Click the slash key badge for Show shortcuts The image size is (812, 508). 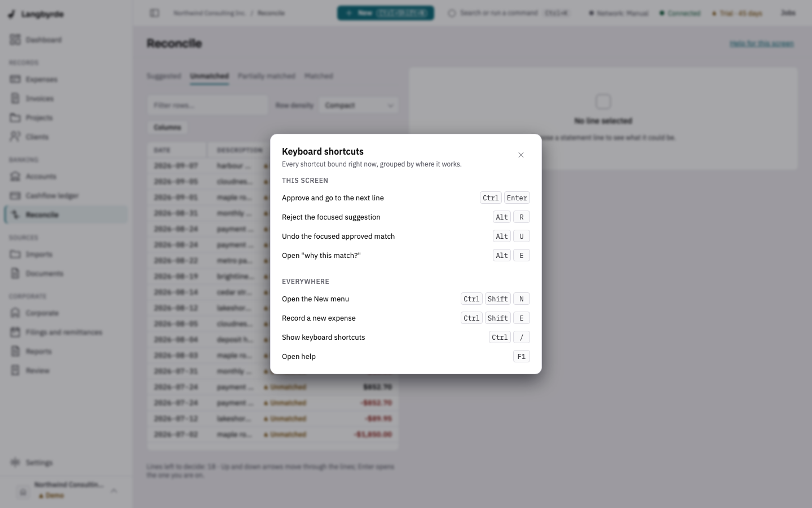pyautogui.click(x=522, y=337)
